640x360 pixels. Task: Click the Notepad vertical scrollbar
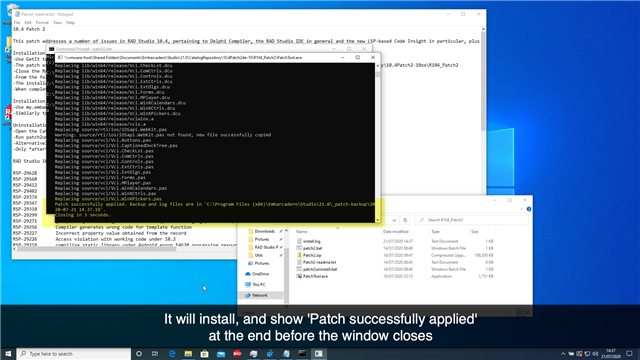[483, 82]
